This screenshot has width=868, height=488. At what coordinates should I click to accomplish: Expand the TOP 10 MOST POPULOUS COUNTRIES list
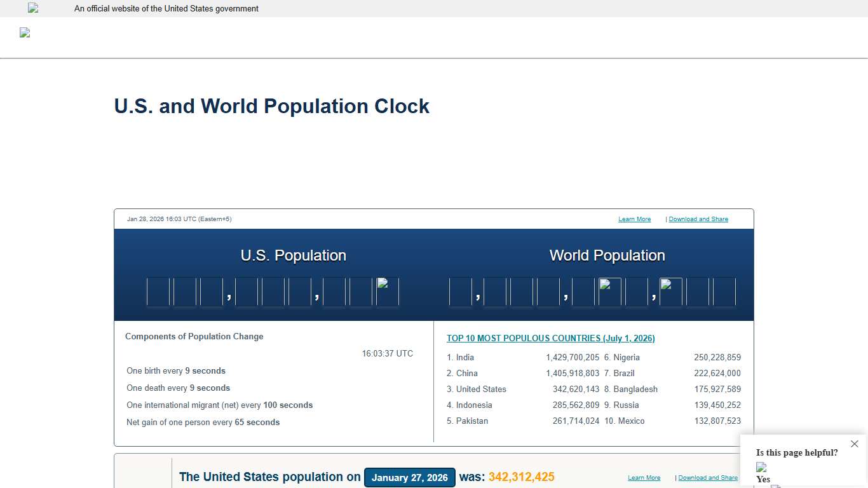point(550,338)
